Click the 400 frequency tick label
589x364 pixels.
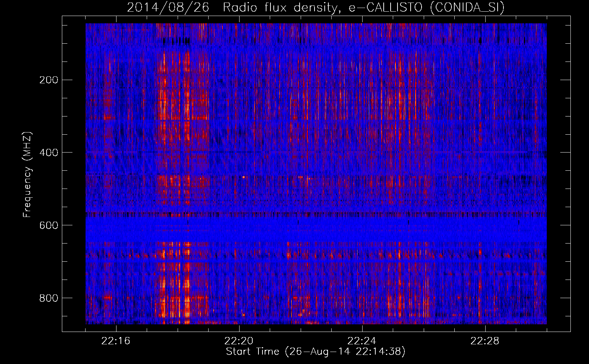49,153
